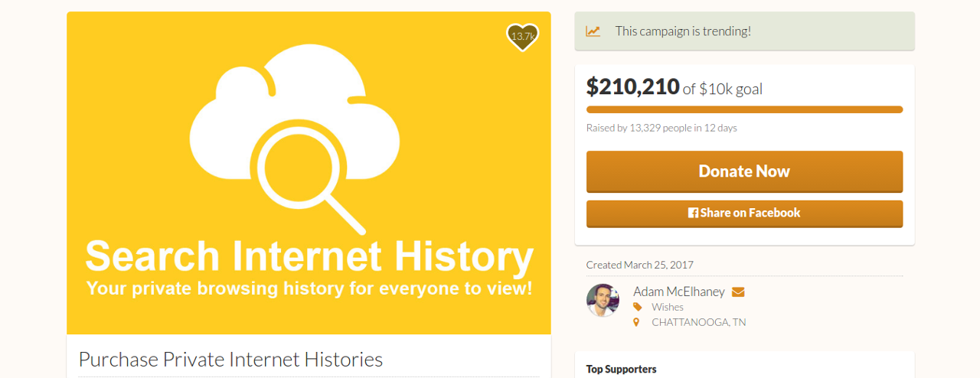This screenshot has height=378, width=980.
Task: Click the Purchase Private Internet Histories title
Action: 230,359
